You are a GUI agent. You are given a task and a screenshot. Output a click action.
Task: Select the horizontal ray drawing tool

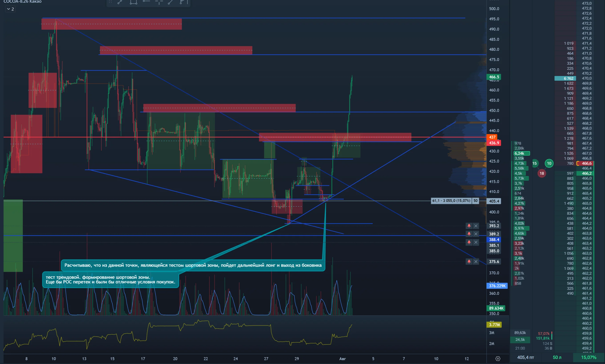[146, 2]
